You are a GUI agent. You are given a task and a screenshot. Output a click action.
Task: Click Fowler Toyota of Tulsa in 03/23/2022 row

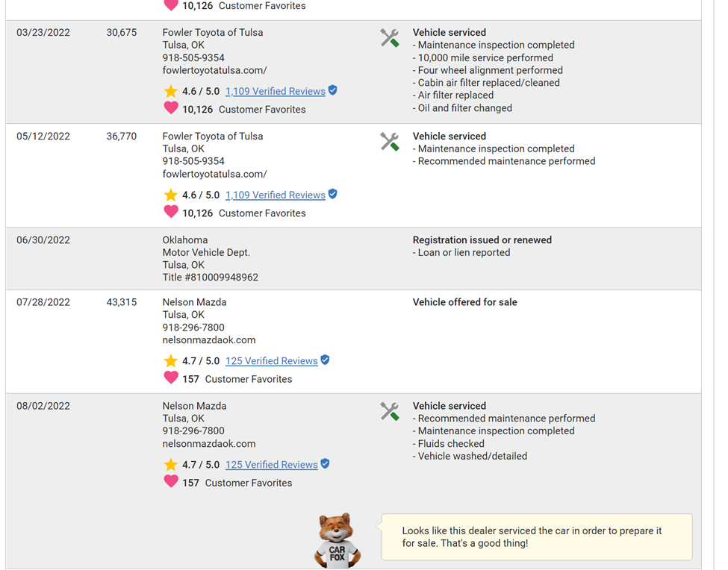(213, 33)
